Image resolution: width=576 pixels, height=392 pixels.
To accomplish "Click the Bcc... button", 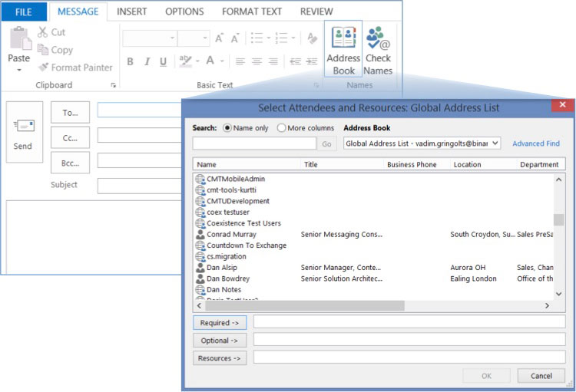I will [x=70, y=163].
